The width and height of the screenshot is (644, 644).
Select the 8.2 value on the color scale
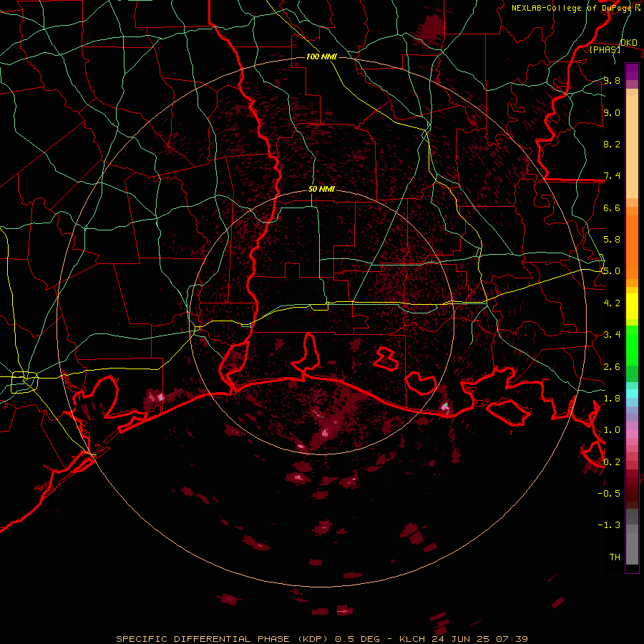tap(612, 144)
